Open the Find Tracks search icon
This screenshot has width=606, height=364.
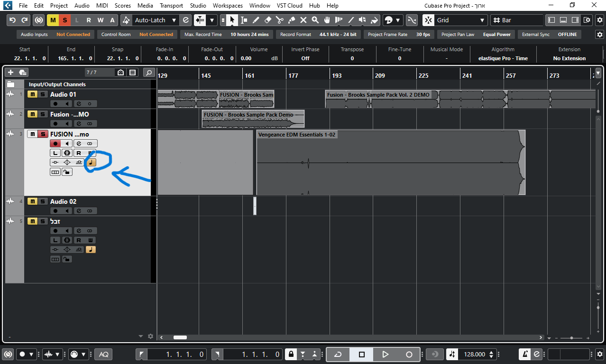[149, 73]
